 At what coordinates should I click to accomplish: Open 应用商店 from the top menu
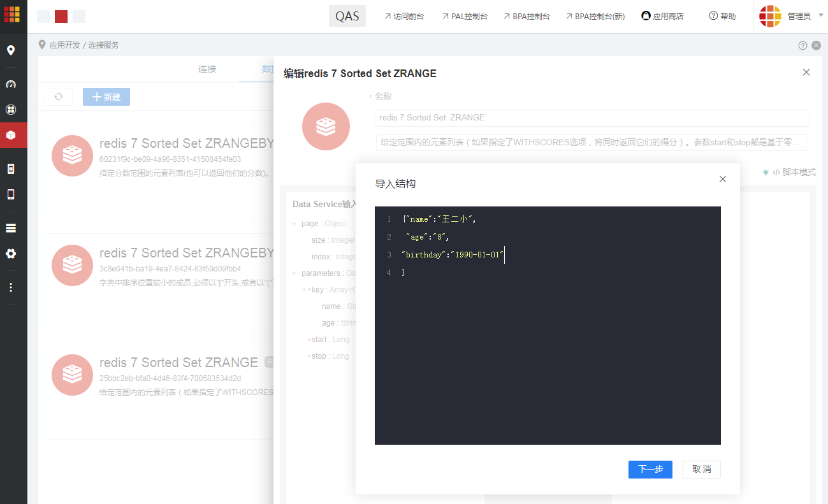(x=662, y=17)
